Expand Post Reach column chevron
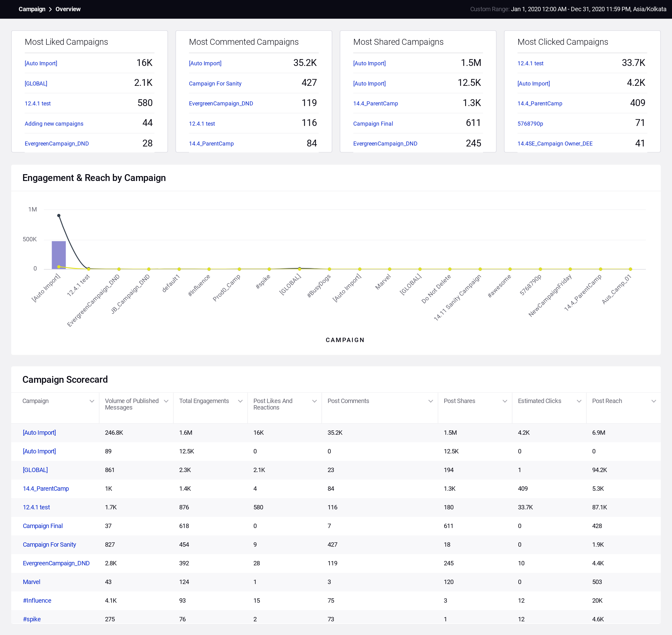Viewport: 672px width, 635px height. [x=653, y=401]
